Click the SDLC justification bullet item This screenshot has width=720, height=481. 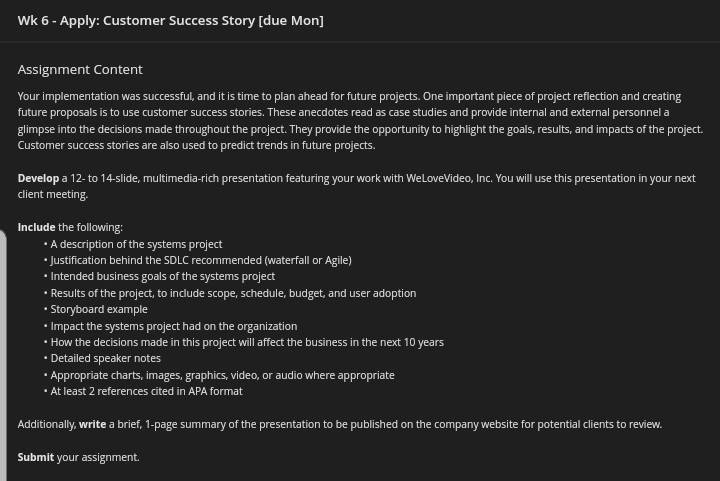pyautogui.click(x=201, y=260)
